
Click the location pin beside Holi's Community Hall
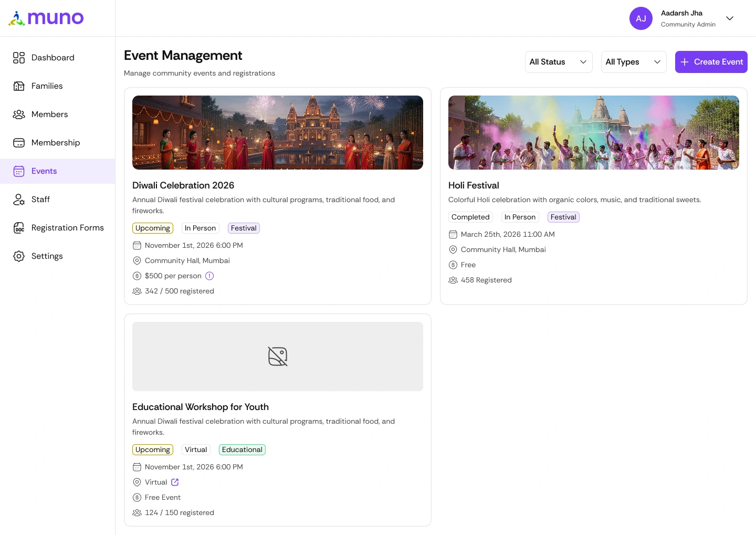[x=453, y=250]
